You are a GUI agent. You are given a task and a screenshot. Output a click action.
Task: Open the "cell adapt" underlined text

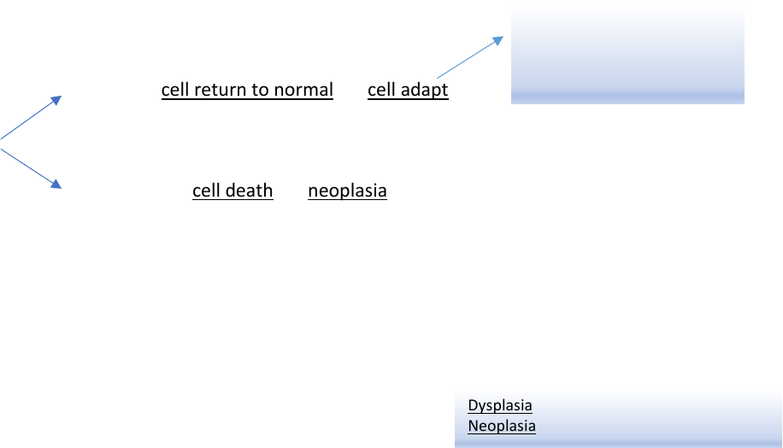(408, 90)
